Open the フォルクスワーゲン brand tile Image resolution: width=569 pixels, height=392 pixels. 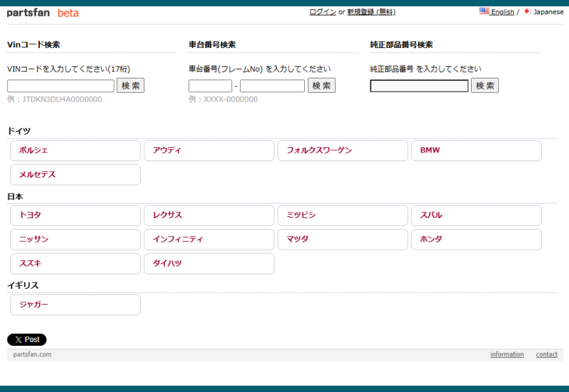click(x=343, y=150)
